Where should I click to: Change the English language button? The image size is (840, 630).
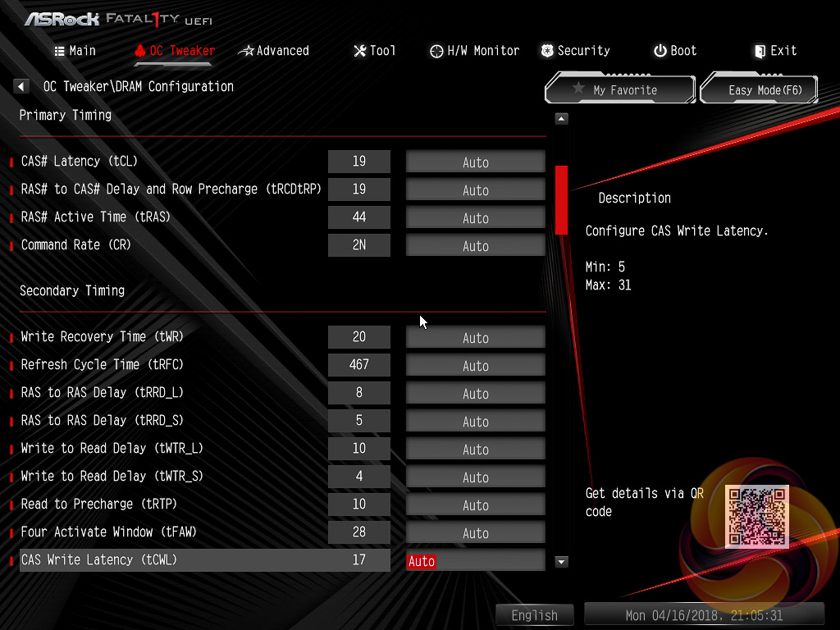534,615
